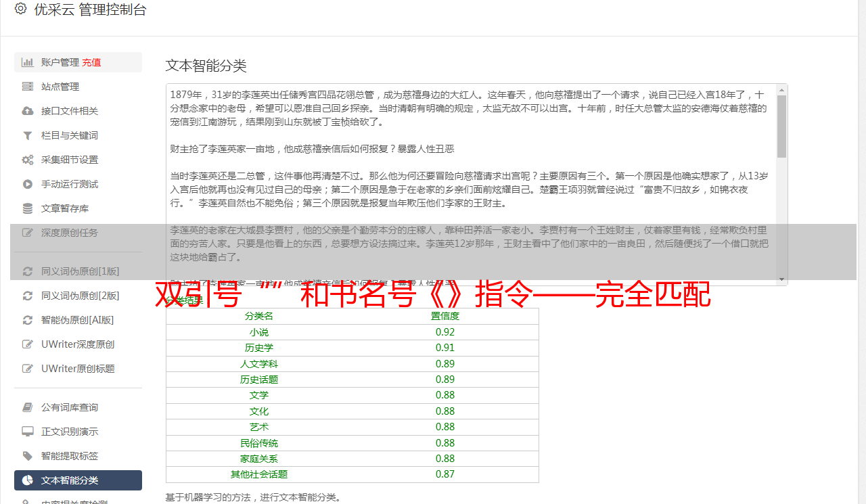The width and height of the screenshot is (866, 504).
Task: Click the 0.92 confidence value
Action: pyautogui.click(x=445, y=332)
